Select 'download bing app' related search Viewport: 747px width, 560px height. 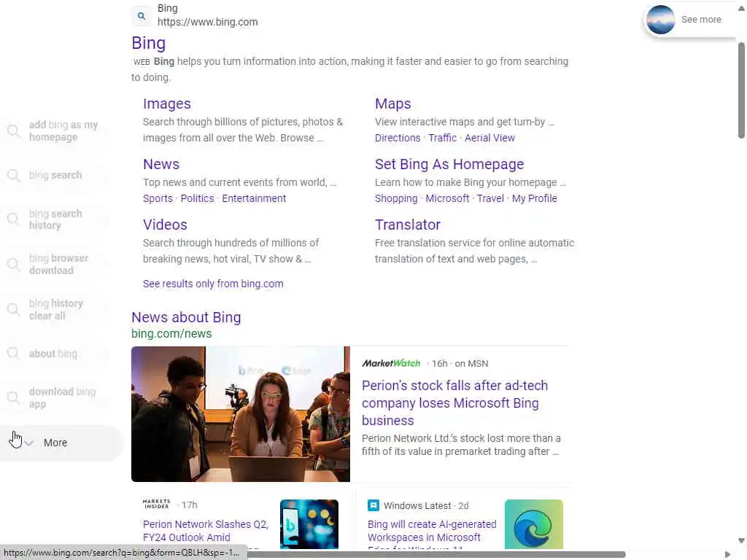point(62,397)
